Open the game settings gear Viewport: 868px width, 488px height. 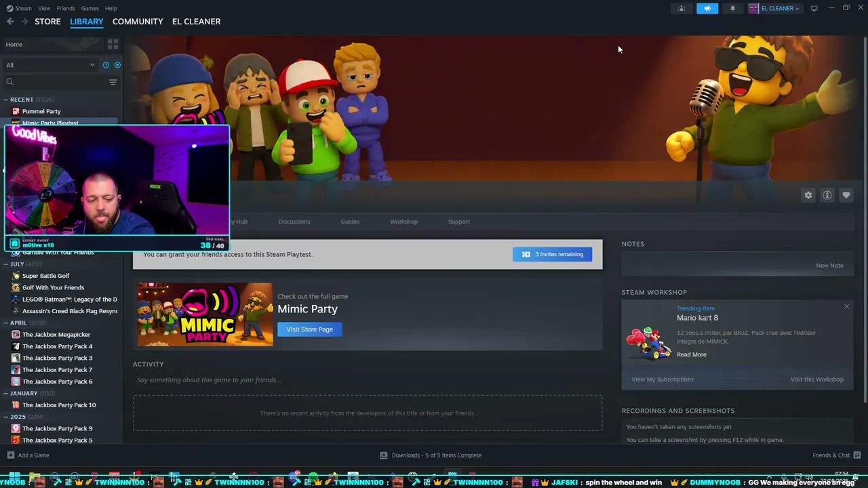point(808,195)
